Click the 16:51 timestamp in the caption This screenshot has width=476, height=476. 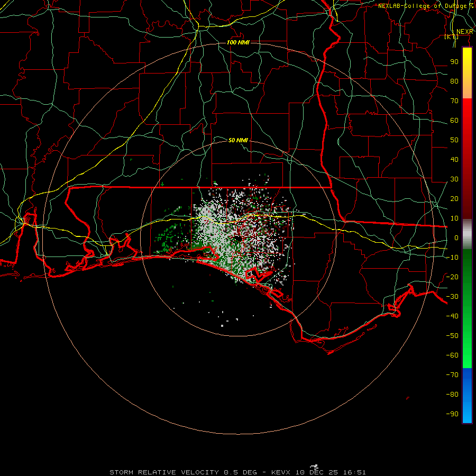pos(354,472)
